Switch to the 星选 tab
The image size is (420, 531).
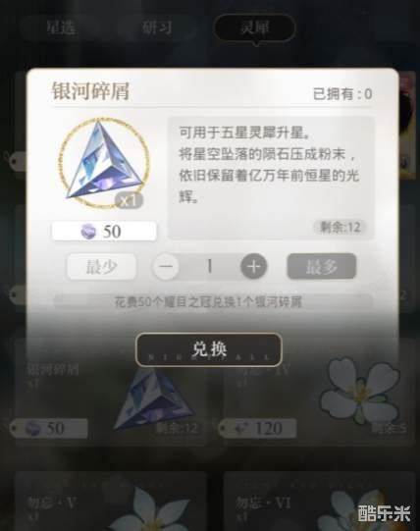coord(61,27)
